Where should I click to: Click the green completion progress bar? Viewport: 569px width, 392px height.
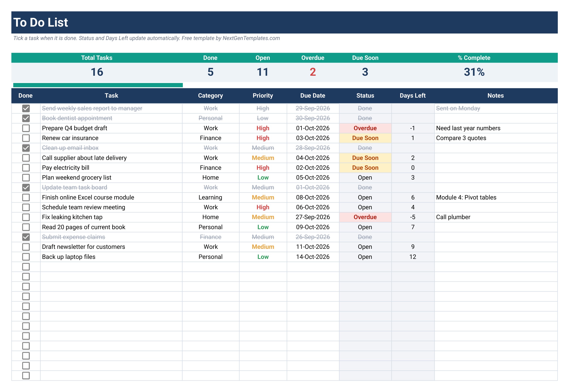tap(98, 85)
